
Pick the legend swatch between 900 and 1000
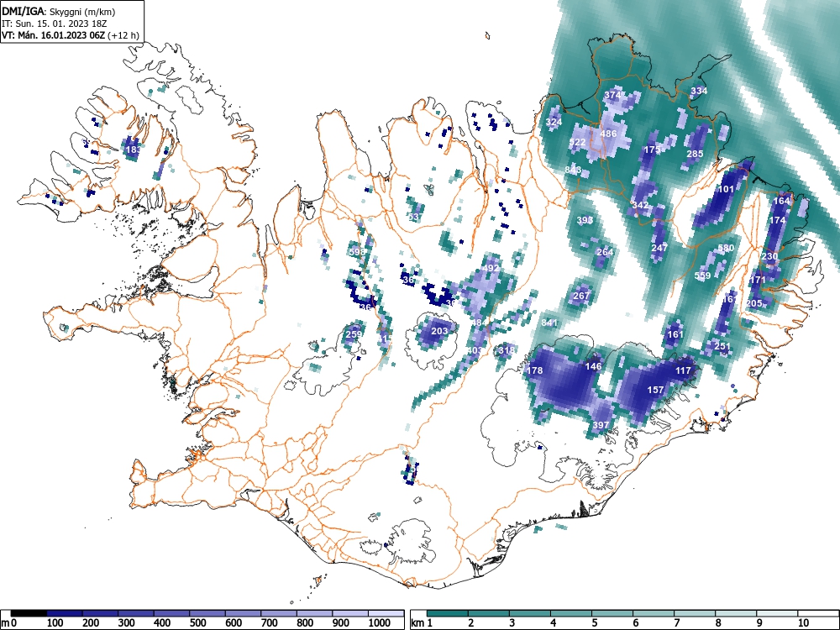click(350, 613)
